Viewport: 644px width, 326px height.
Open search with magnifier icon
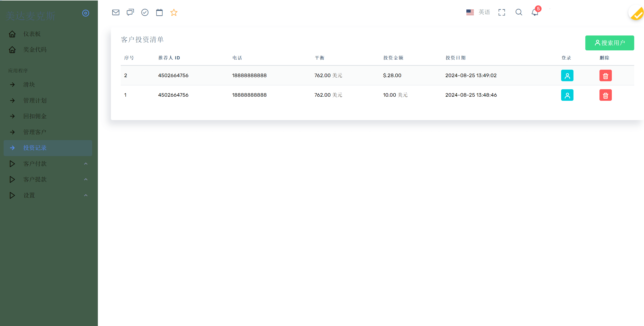[519, 12]
